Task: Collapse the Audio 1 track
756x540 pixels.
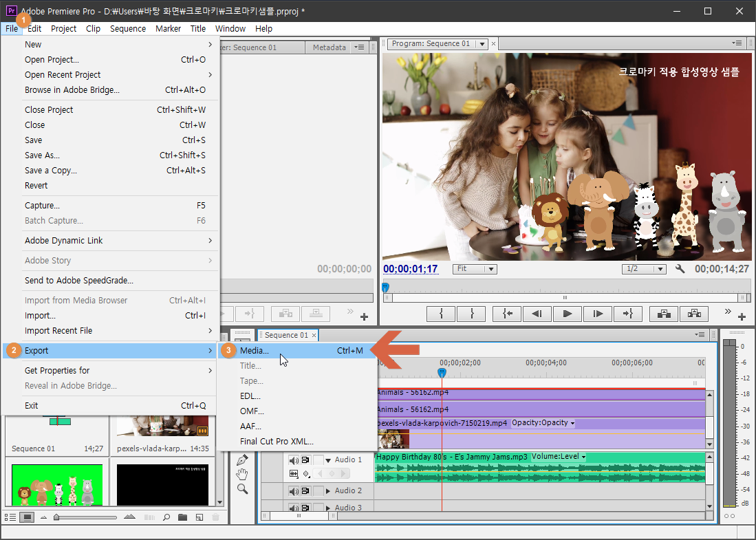Action: [x=328, y=460]
